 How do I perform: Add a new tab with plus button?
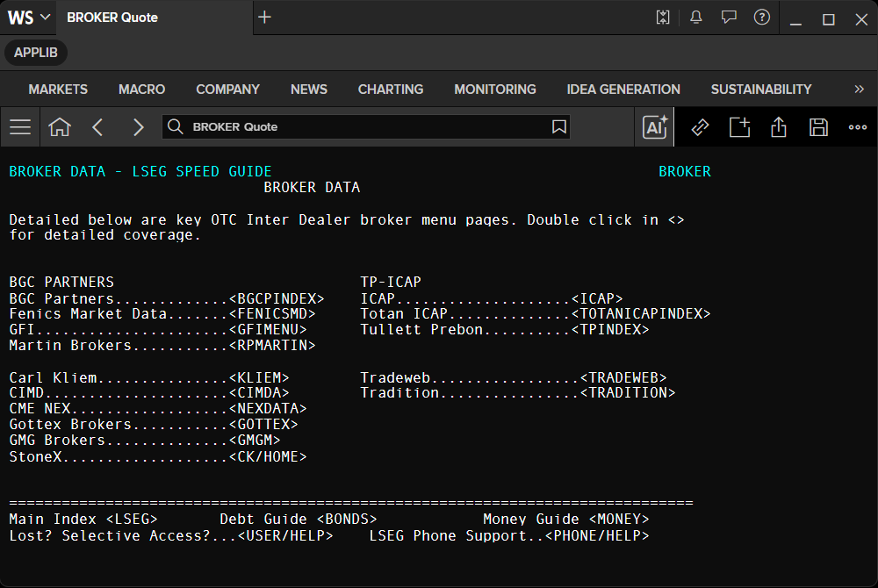click(x=265, y=18)
